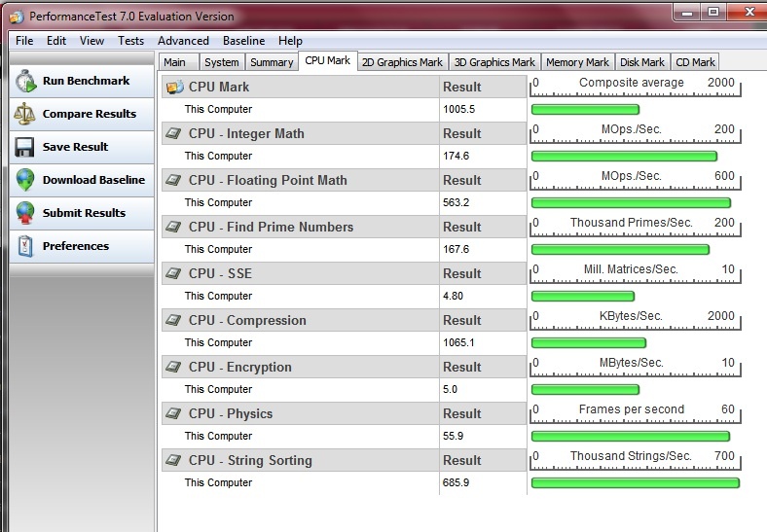Screen dimensions: 767x532
Task: Click the Download Baseline button label
Action: point(93,180)
